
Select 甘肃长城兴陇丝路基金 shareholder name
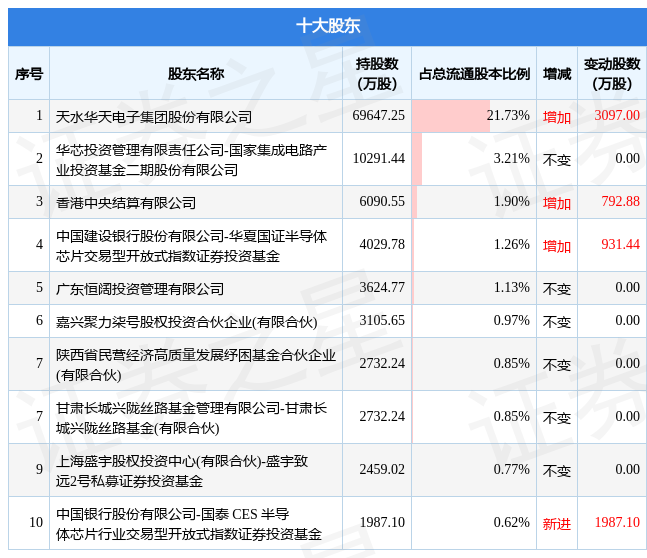[x=191, y=418]
